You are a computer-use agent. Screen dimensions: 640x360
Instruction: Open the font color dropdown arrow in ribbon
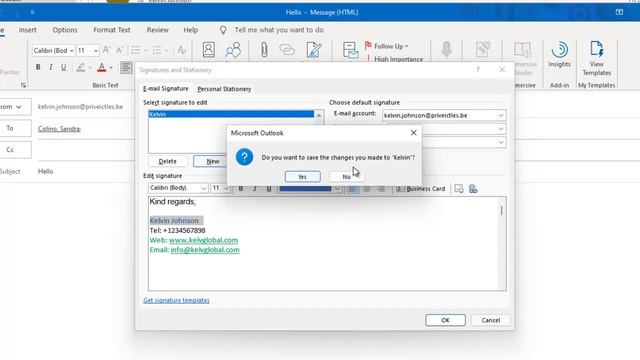[111, 67]
